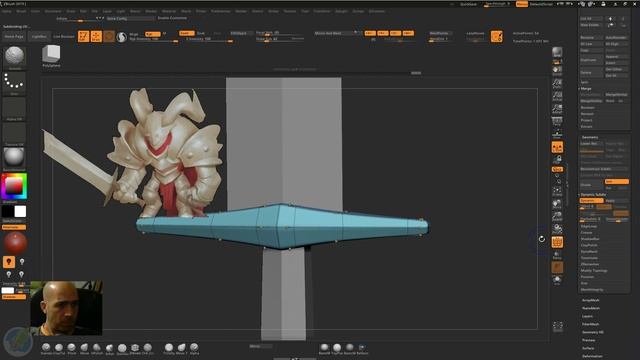The image size is (640, 360).
Task: Open the gray material sphere picker
Action: (x=14, y=158)
